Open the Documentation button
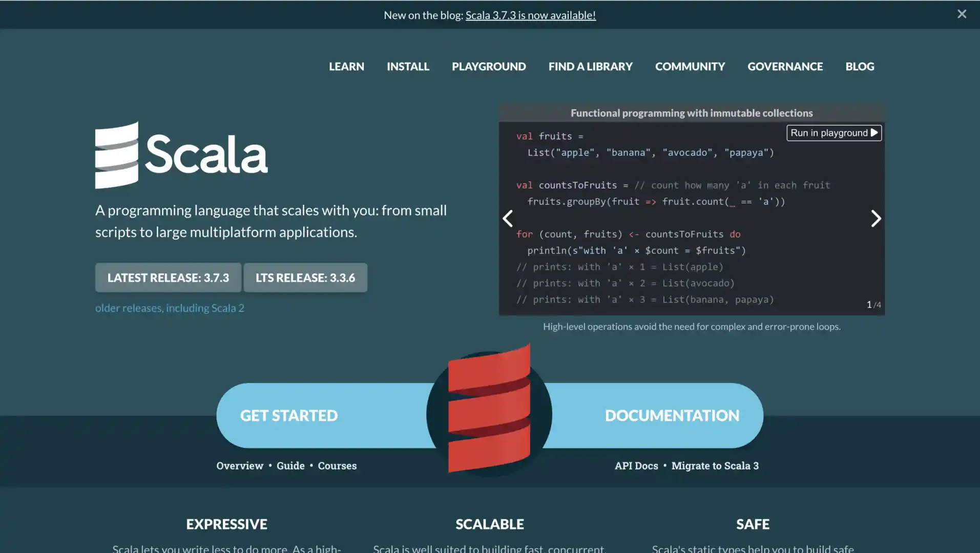Viewport: 980px width, 553px height. click(x=654, y=415)
